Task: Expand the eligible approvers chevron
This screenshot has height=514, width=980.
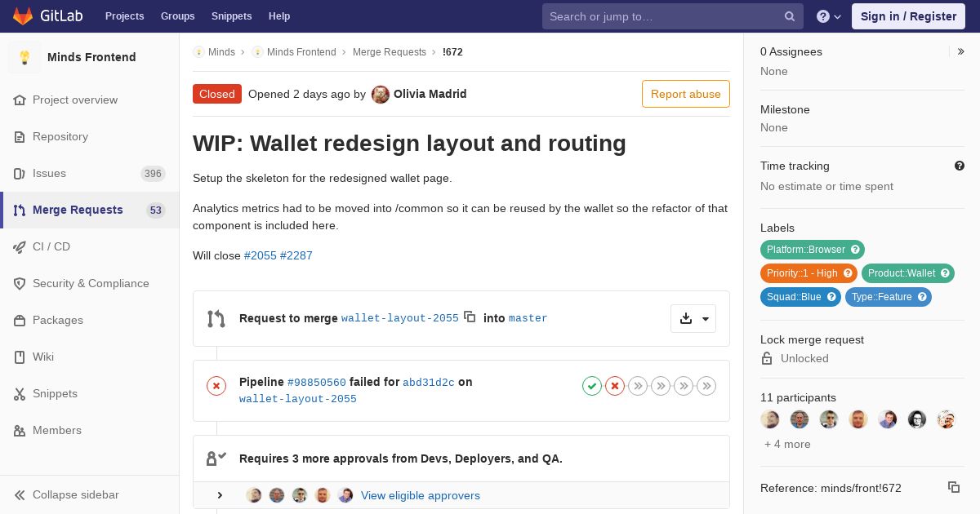Action: click(x=220, y=495)
